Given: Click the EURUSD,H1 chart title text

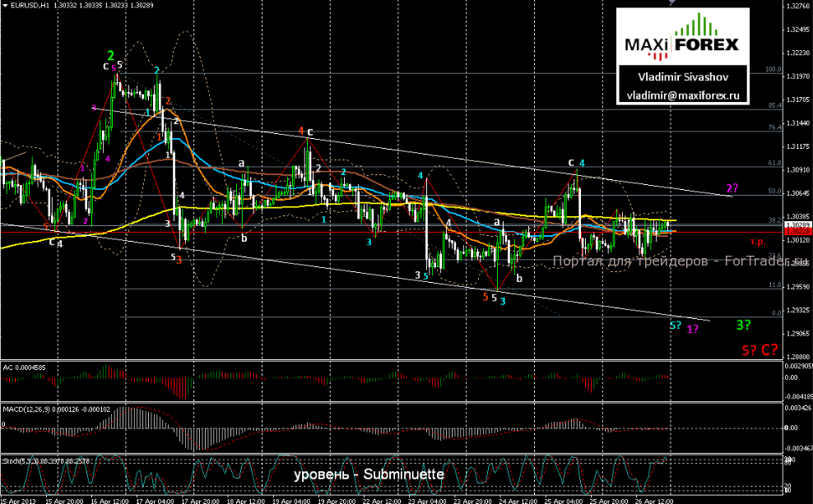Looking at the screenshot, I should tap(30, 5).
